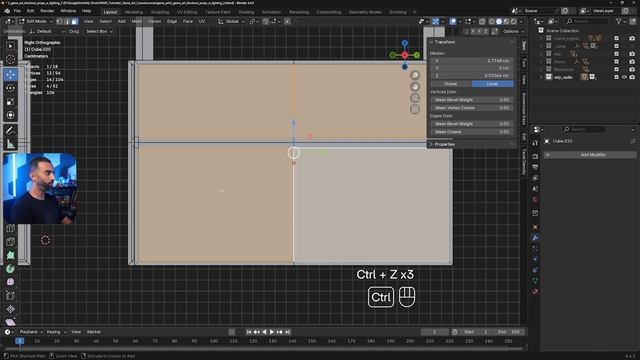Select the Local transform button
640x360 pixels.
(x=492, y=84)
